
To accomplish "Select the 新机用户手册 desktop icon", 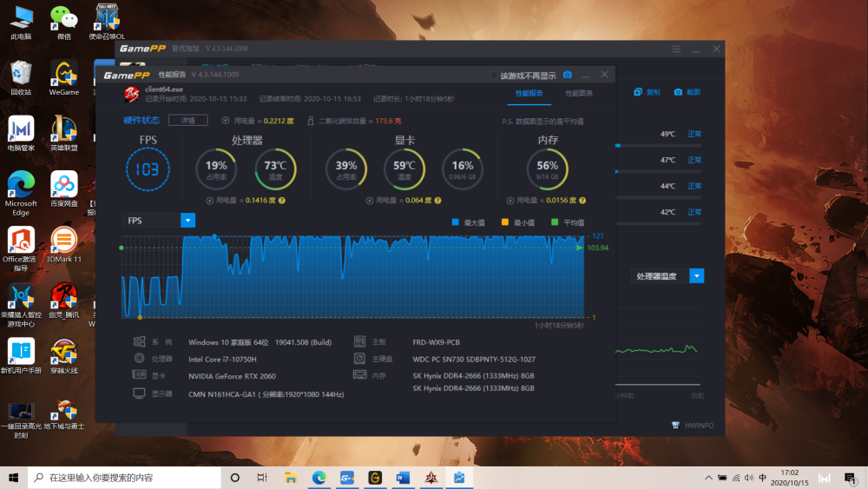I will tap(21, 356).
